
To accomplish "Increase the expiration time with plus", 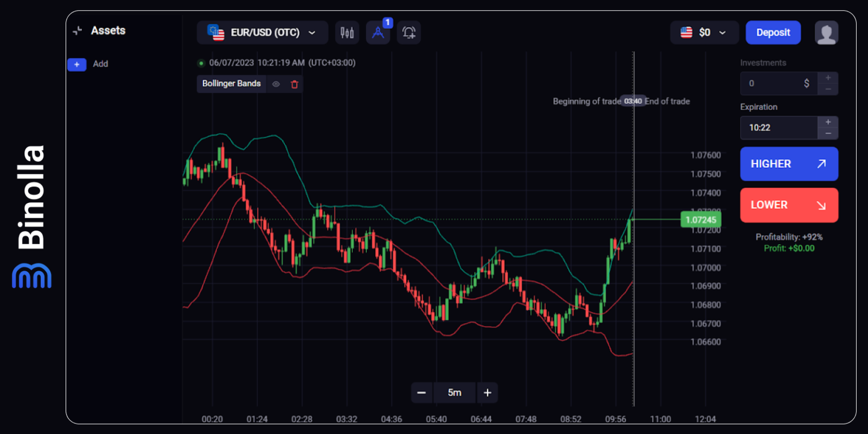I will point(828,121).
